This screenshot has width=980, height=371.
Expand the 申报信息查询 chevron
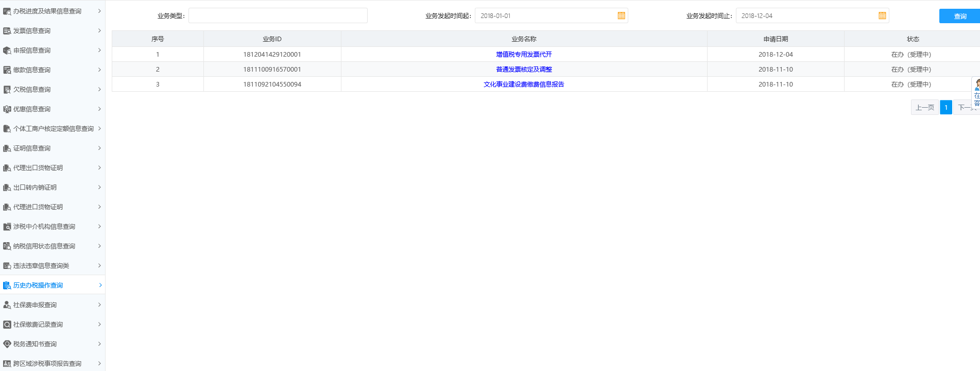tap(99, 50)
